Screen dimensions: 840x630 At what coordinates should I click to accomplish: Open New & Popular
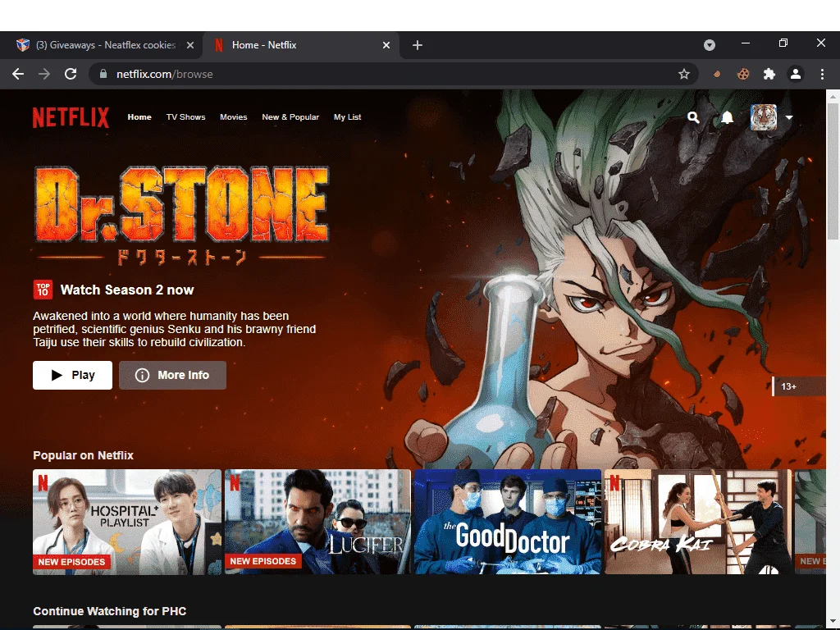tap(290, 116)
